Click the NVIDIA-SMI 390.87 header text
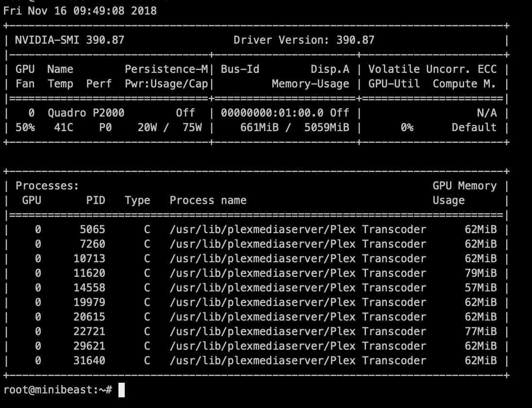 click(69, 40)
